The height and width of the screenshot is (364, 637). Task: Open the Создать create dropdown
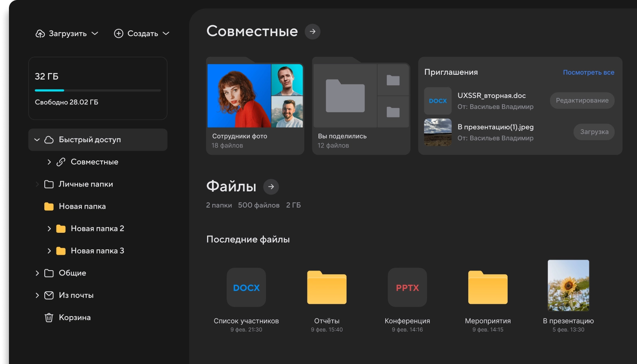click(x=142, y=34)
